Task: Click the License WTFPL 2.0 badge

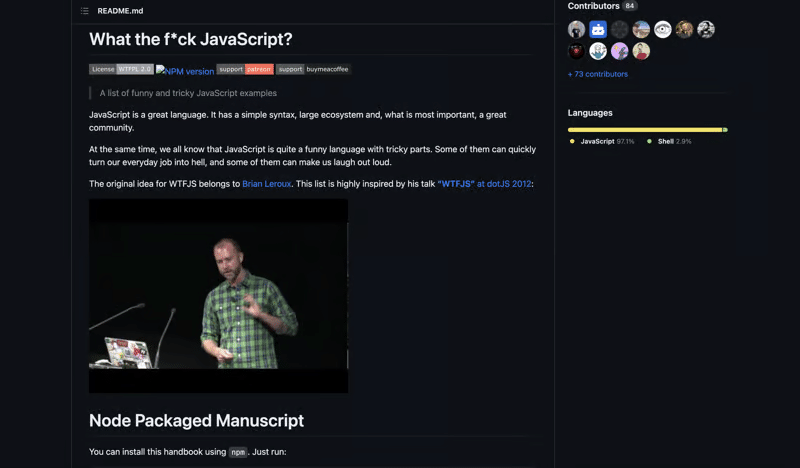Action: tap(121, 70)
